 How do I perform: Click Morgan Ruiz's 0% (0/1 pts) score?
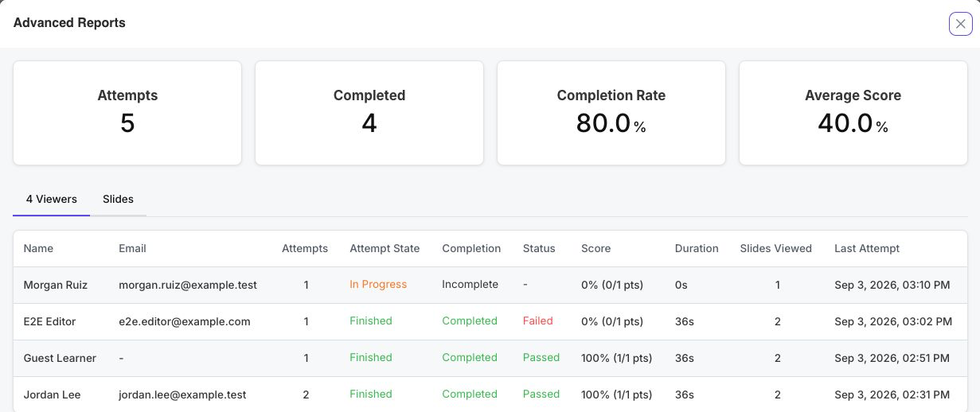point(612,285)
